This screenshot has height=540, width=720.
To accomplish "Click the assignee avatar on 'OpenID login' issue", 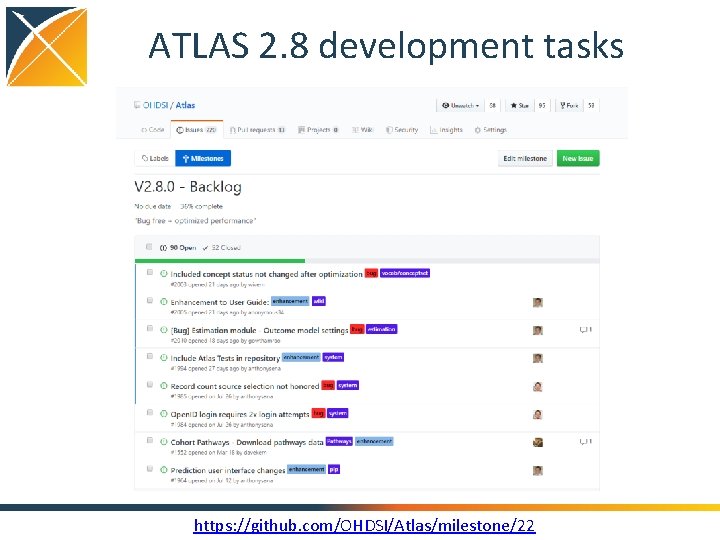I will pos(538,415).
